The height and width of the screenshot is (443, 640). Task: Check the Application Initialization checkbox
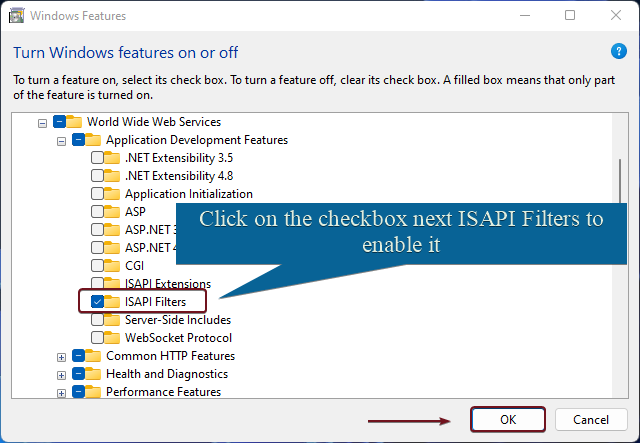pyautogui.click(x=97, y=194)
